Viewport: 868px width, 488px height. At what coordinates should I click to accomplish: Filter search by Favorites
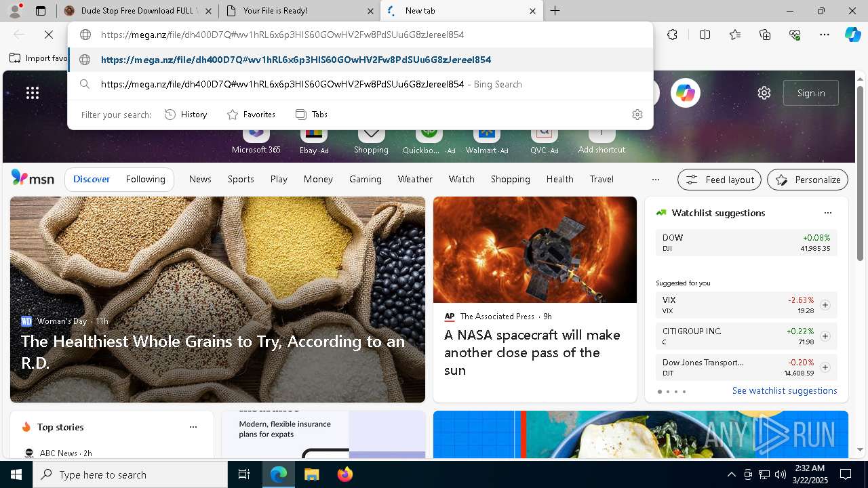click(251, 115)
